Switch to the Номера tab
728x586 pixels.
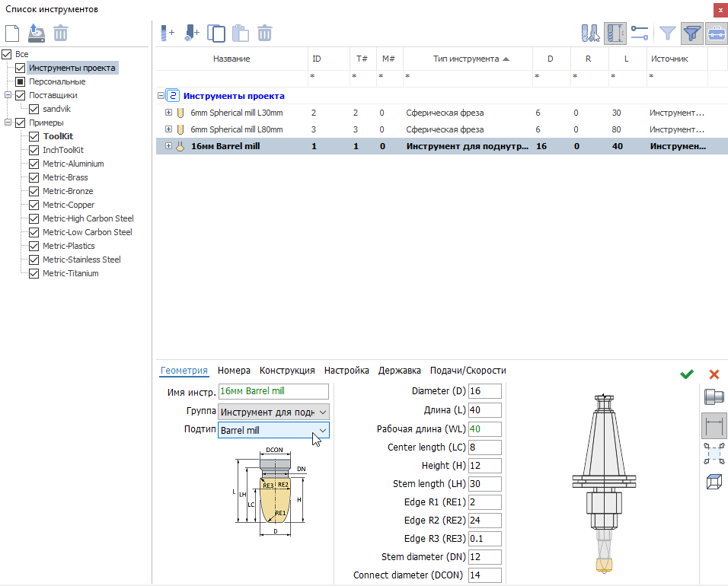(x=234, y=371)
